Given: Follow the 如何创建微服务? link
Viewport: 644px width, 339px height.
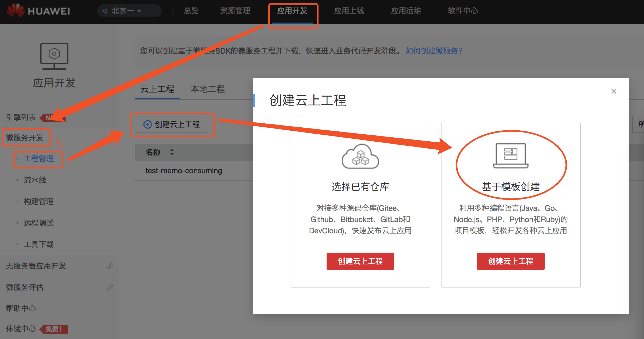Looking at the screenshot, I should 434,51.
